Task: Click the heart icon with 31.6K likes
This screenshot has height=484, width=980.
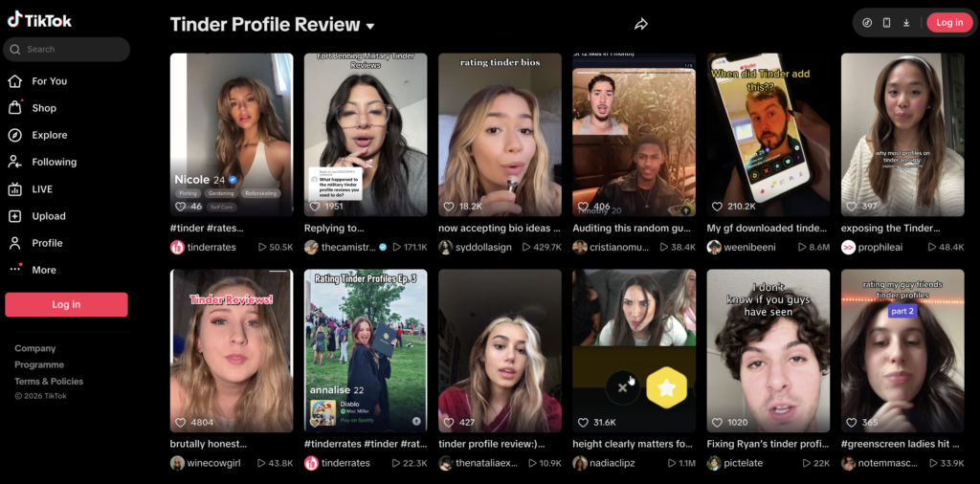Action: [x=583, y=423]
